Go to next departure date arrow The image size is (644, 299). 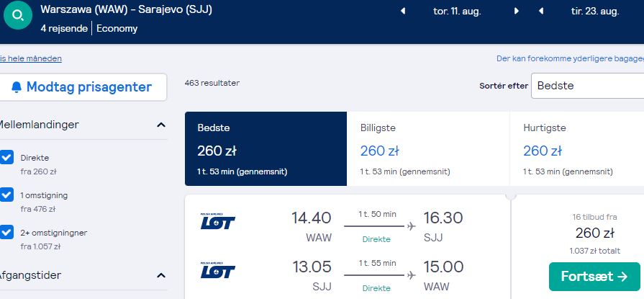pyautogui.click(x=516, y=11)
